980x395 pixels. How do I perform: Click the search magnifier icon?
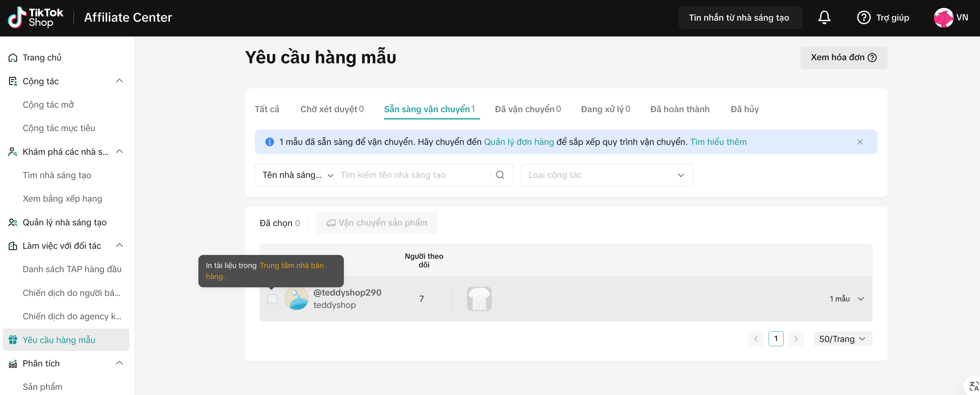(500, 175)
